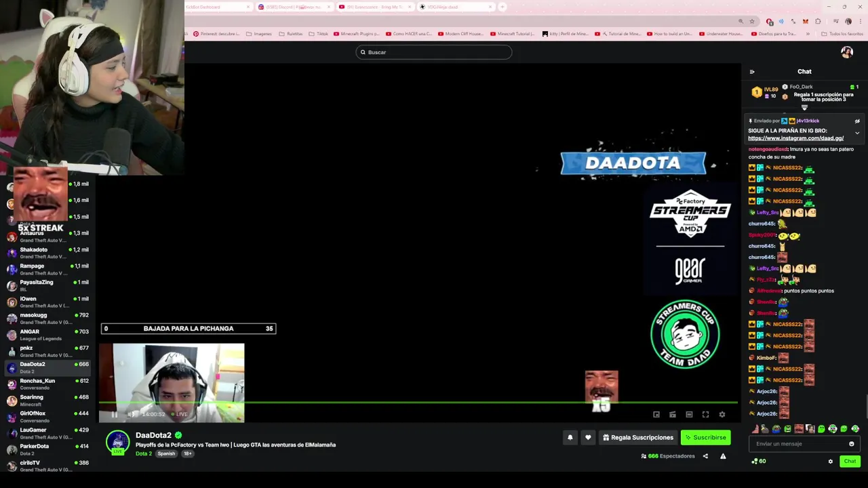Open the instagram.com/daad.gg link in pinned message
Image resolution: width=868 pixels, height=488 pixels.
pyautogui.click(x=795, y=138)
